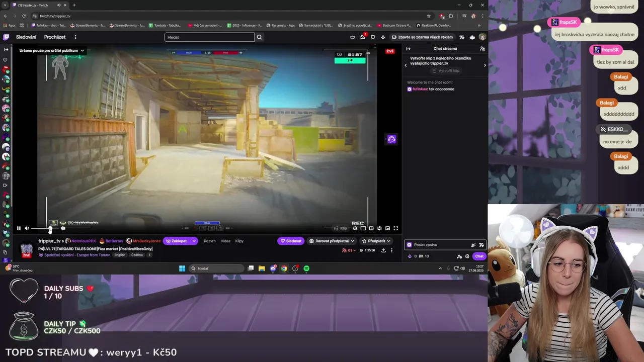Screen dimensions: 644x362
Task: Open the purple extension overlay icon on player
Action: pos(391,139)
